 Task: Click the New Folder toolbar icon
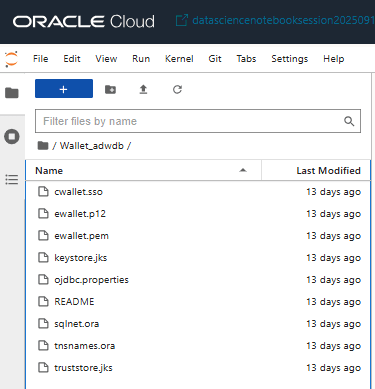110,89
